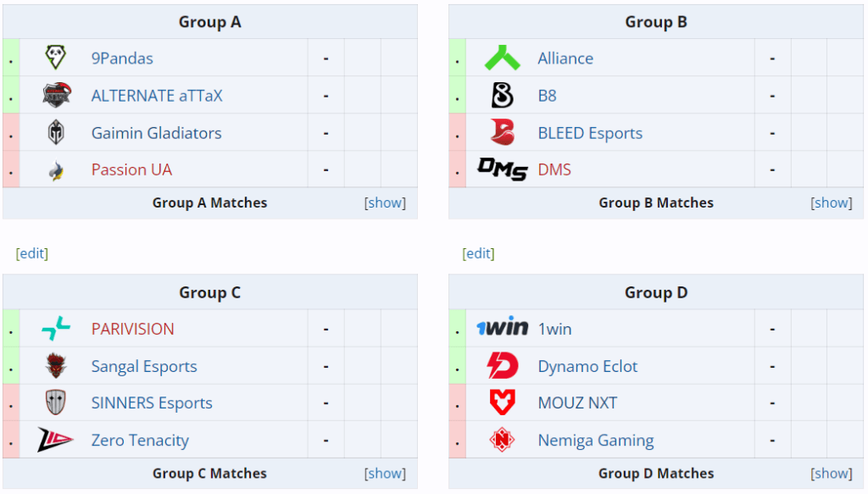Expand Group D Matches list

pyautogui.click(x=831, y=474)
